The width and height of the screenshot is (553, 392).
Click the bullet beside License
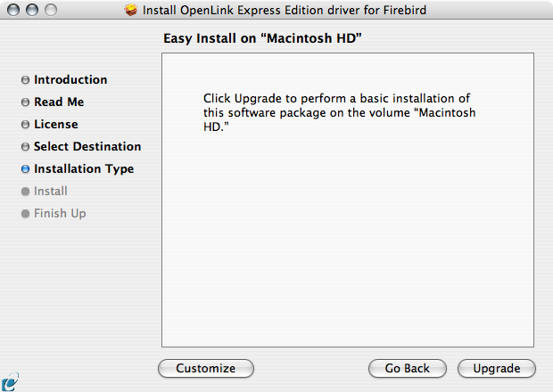(x=25, y=125)
